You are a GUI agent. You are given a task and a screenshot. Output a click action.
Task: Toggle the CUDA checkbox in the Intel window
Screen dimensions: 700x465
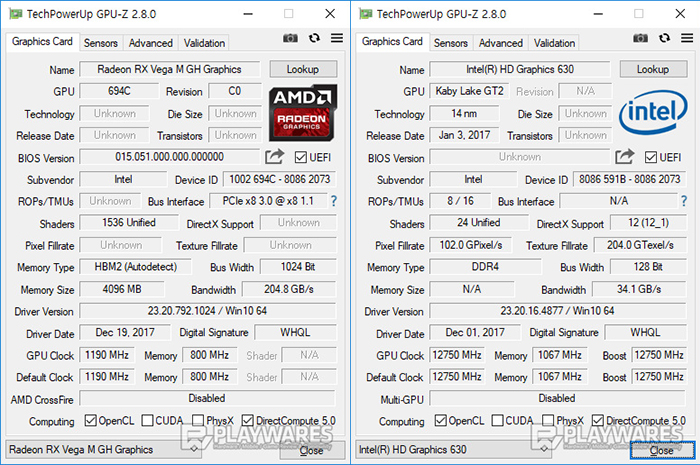[497, 420]
